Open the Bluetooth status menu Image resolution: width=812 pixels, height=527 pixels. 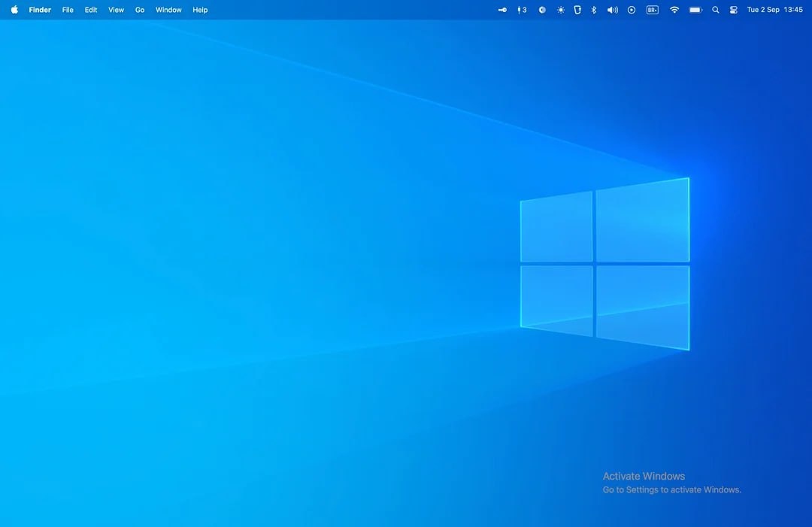[594, 10]
